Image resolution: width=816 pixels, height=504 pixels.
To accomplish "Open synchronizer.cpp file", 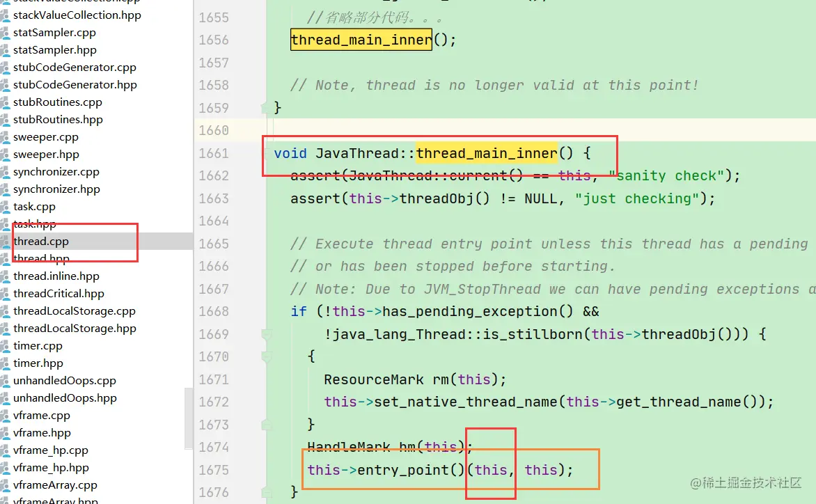I will pyautogui.click(x=56, y=172).
